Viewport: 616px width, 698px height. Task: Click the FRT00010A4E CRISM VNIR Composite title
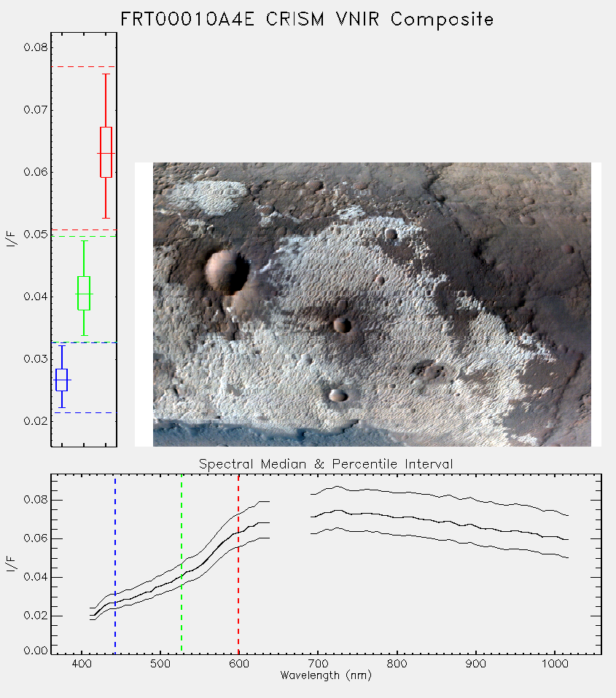307,19
